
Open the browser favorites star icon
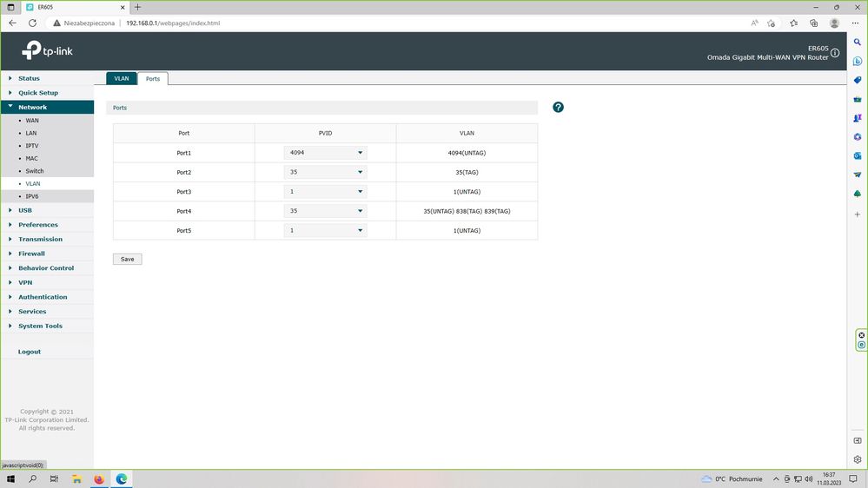(x=793, y=23)
